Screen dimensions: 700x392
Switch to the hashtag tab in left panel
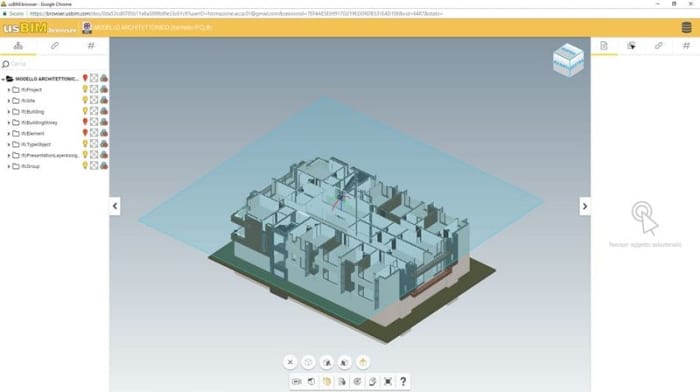(91, 46)
